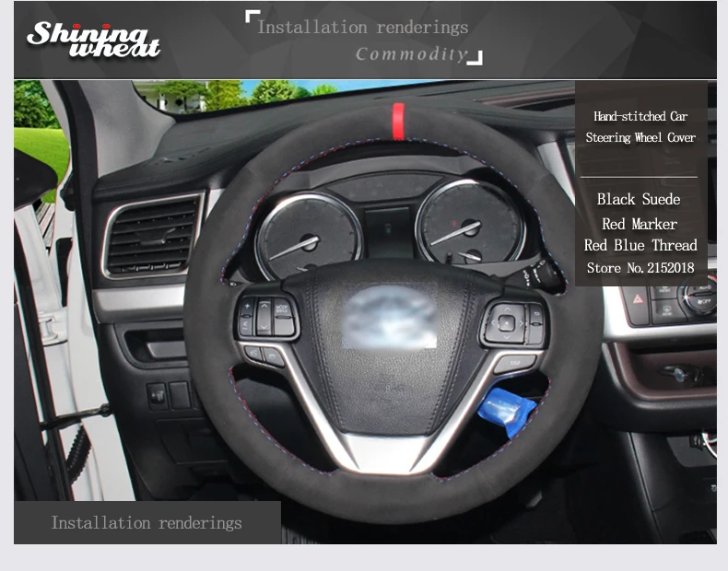Viewport: 728px width, 571px height.
Task: Click the Shining Wheat logo
Action: 93,40
